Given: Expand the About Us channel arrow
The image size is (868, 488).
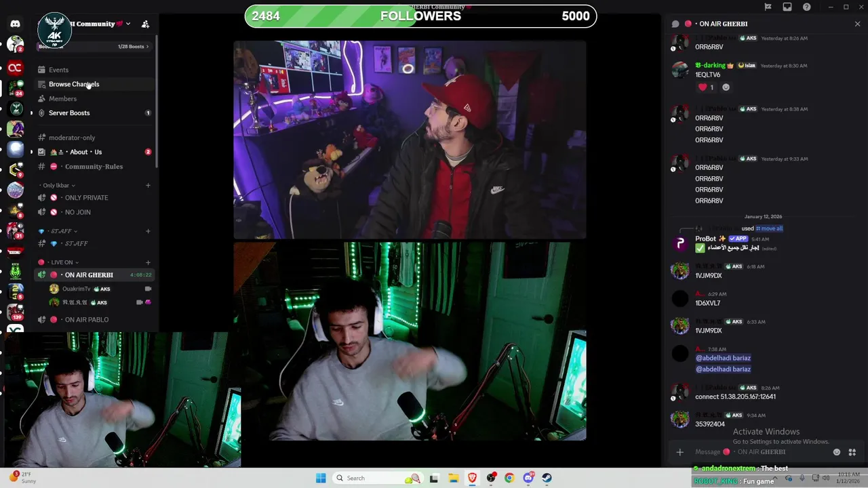Looking at the screenshot, I should pyautogui.click(x=31, y=152).
